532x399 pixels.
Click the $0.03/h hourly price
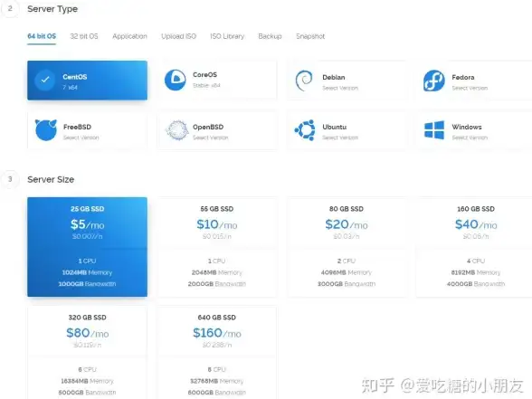(347, 236)
